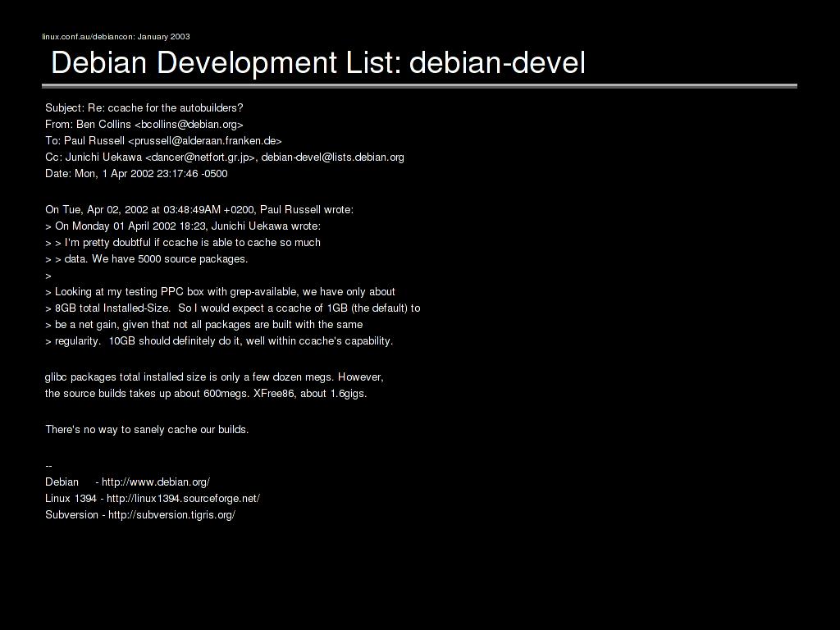Open the prussell@alderaan.franken.de email address
The height and width of the screenshot is (630, 840).
click(204, 140)
